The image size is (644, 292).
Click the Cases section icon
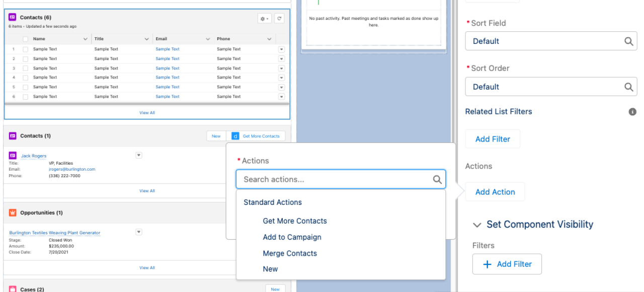(13, 289)
